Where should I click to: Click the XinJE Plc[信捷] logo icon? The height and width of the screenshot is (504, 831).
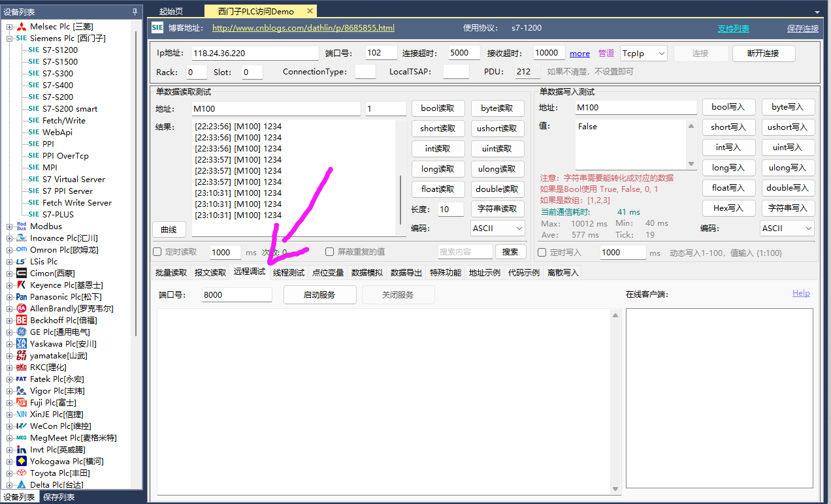pyautogui.click(x=22, y=415)
